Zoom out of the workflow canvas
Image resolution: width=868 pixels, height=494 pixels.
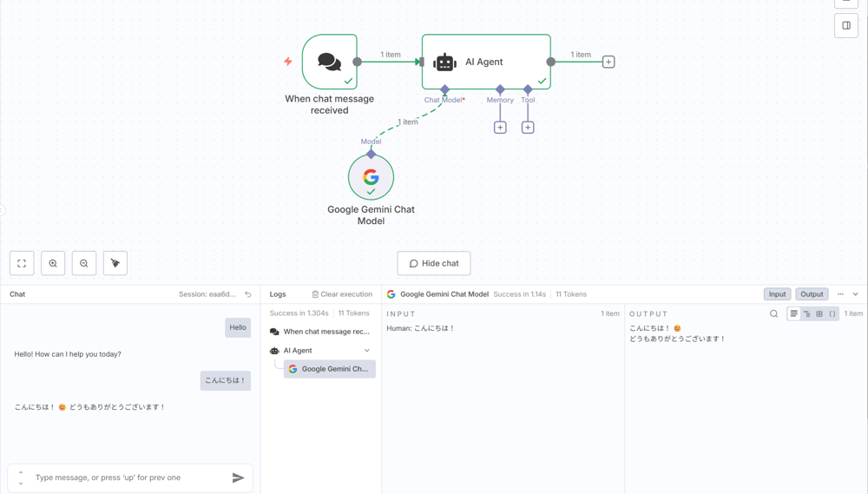pos(84,263)
